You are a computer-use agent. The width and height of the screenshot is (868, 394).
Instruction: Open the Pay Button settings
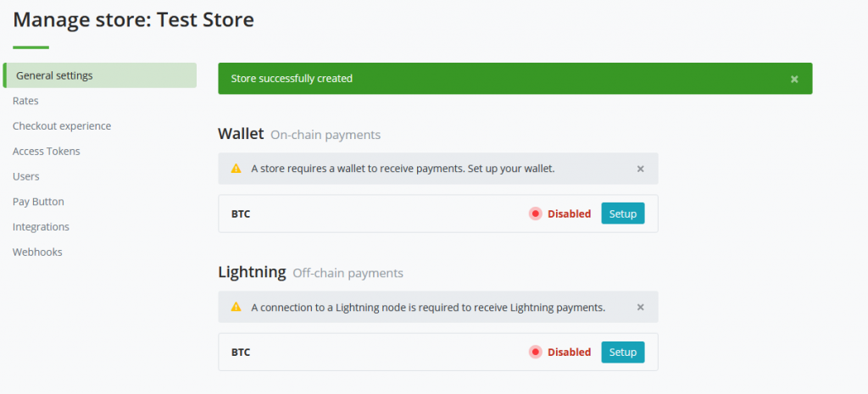tap(38, 202)
